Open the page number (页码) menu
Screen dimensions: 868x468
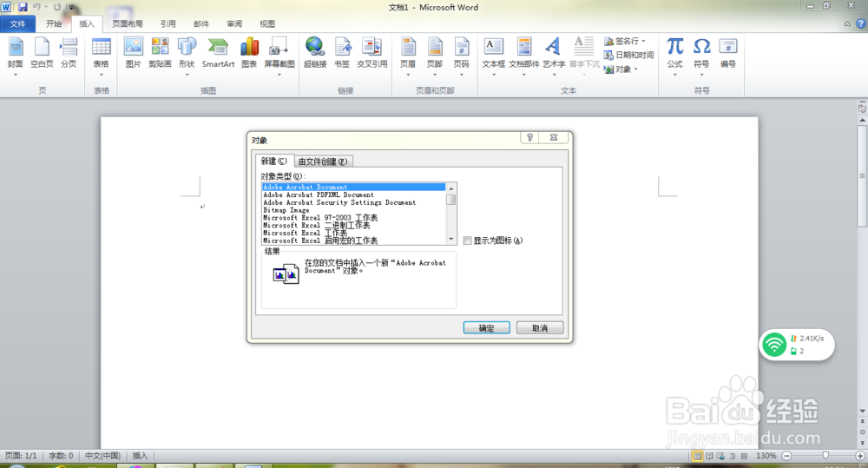[x=461, y=56]
